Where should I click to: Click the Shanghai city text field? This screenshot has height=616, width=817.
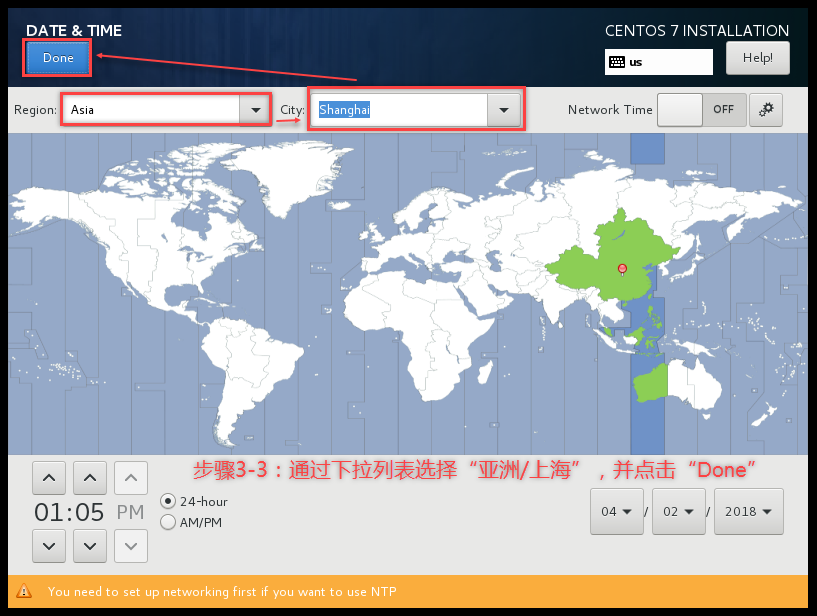pyautogui.click(x=399, y=110)
